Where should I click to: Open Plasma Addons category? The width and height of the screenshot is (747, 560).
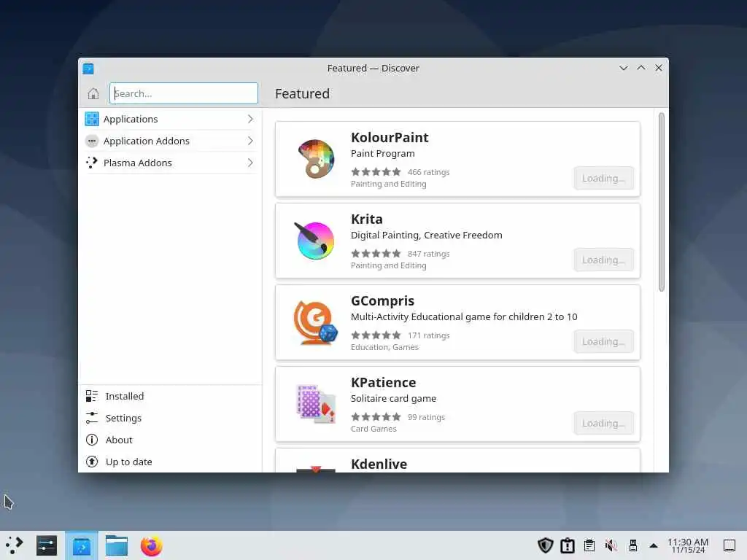pos(170,163)
